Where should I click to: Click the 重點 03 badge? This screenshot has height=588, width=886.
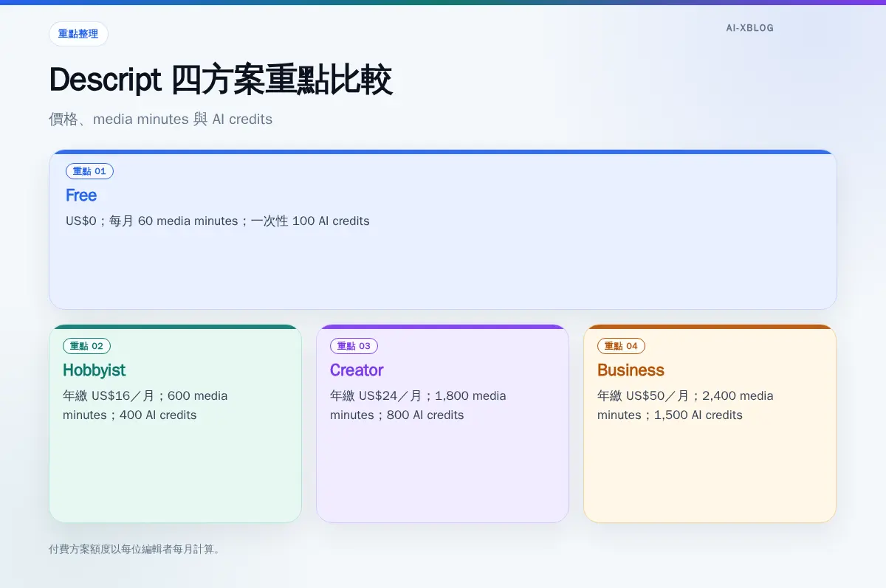coord(354,346)
